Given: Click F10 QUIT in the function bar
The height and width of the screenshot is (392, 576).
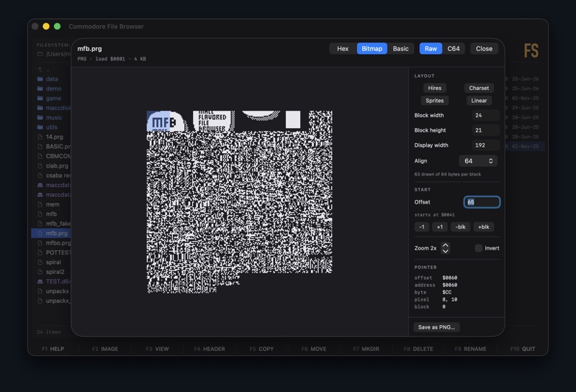Looking at the screenshot, I should tap(523, 349).
